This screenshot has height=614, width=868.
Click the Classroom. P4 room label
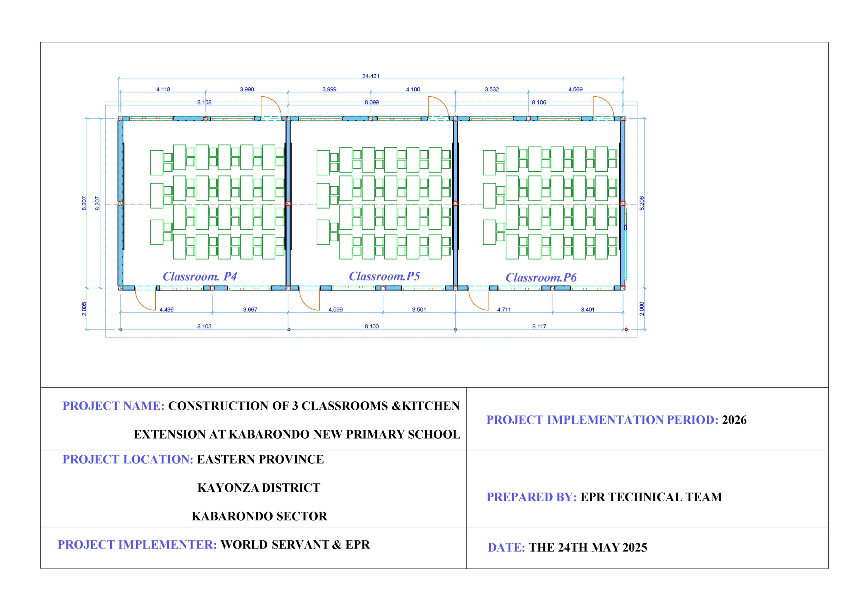click(200, 276)
